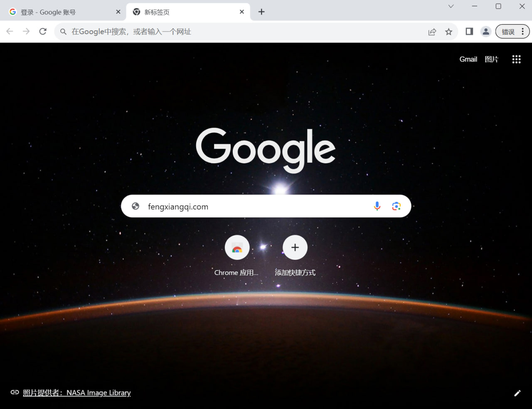532x409 pixels.
Task: Click the address bar search magnifier icon
Action: (x=63, y=32)
